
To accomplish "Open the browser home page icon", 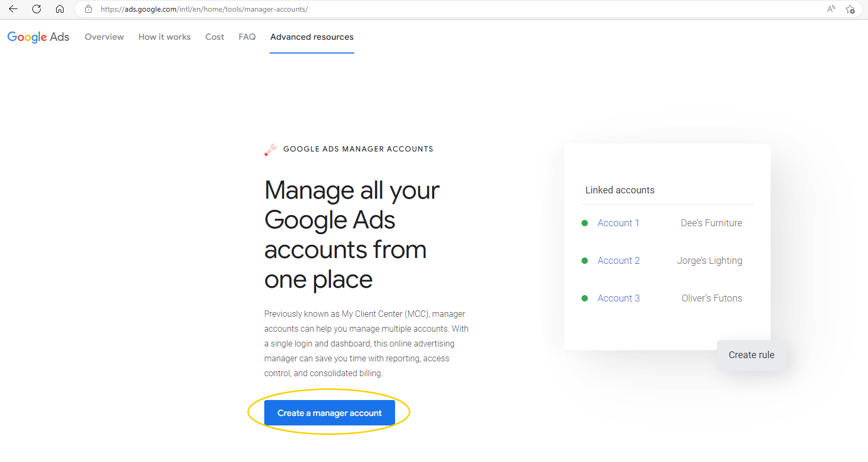I will [60, 9].
